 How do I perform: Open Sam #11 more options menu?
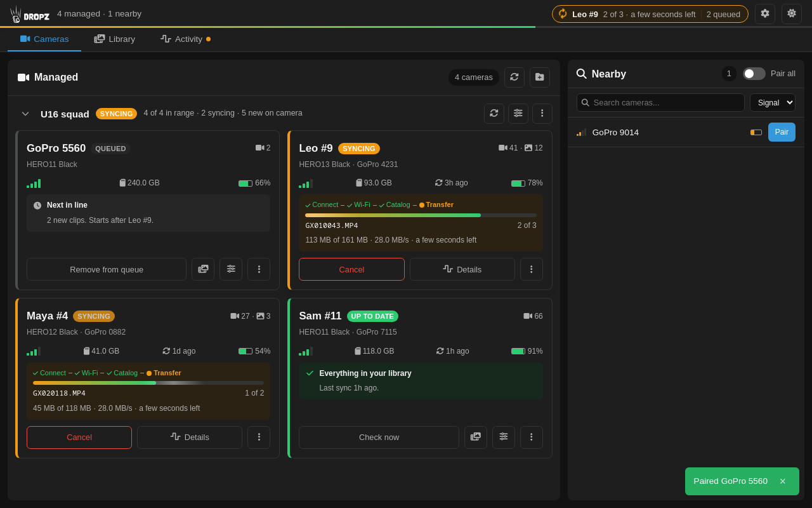532,438
